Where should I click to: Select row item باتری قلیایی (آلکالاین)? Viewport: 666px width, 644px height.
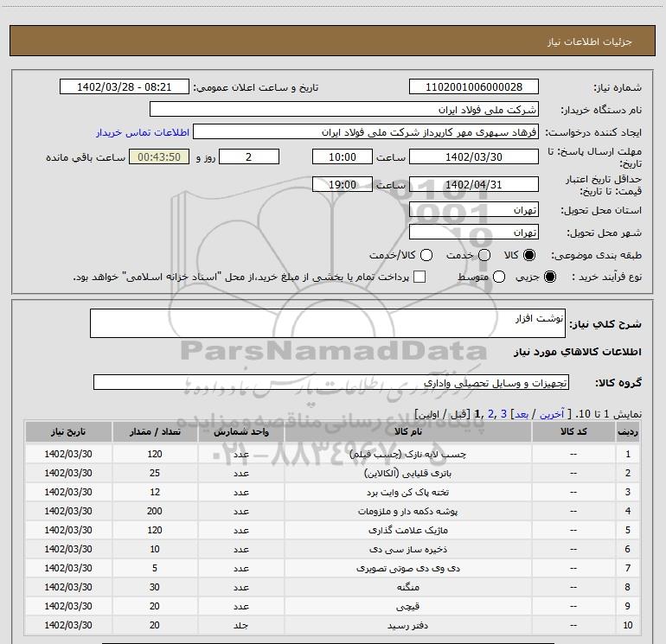click(x=407, y=474)
